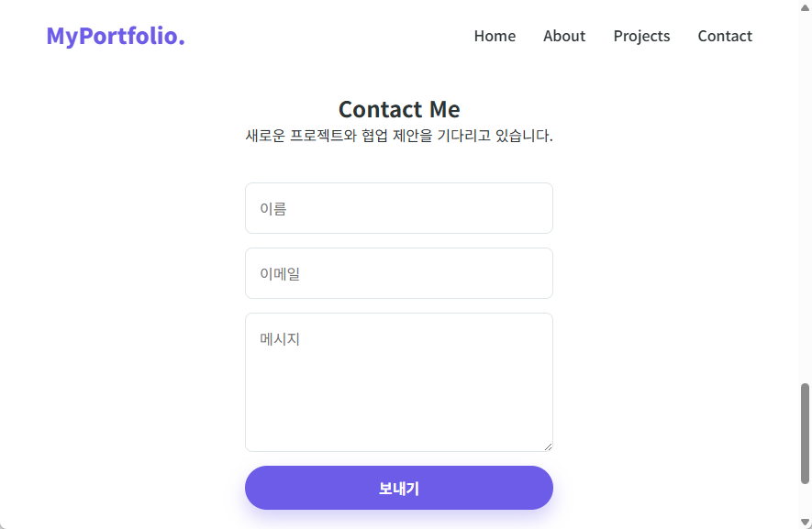Click the scrollbar down arrow
812x529 pixels.
point(805,523)
